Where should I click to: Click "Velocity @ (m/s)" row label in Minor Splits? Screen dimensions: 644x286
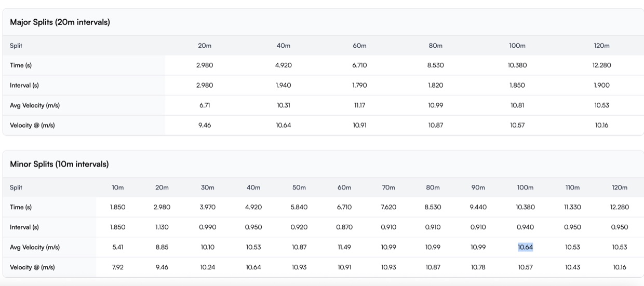point(32,267)
